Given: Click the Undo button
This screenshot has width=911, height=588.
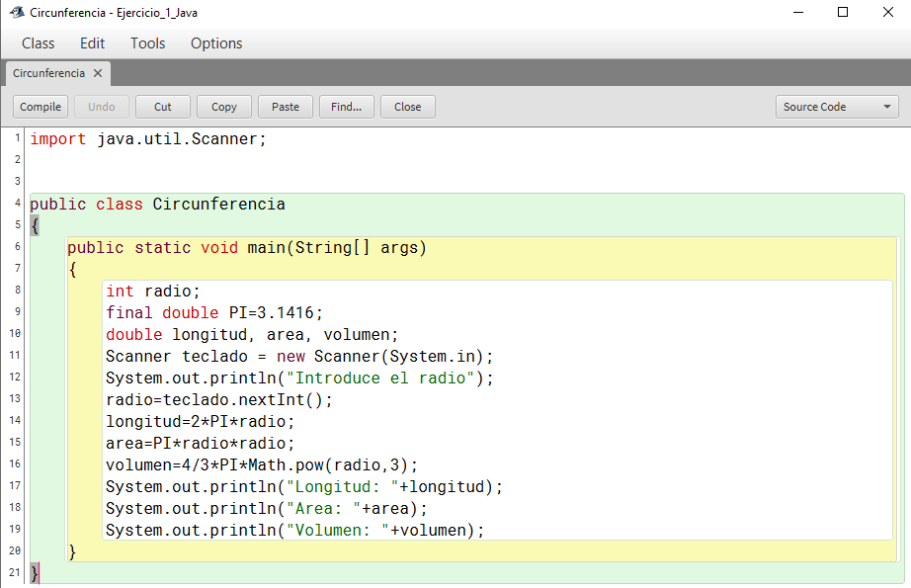Looking at the screenshot, I should pyautogui.click(x=102, y=107).
